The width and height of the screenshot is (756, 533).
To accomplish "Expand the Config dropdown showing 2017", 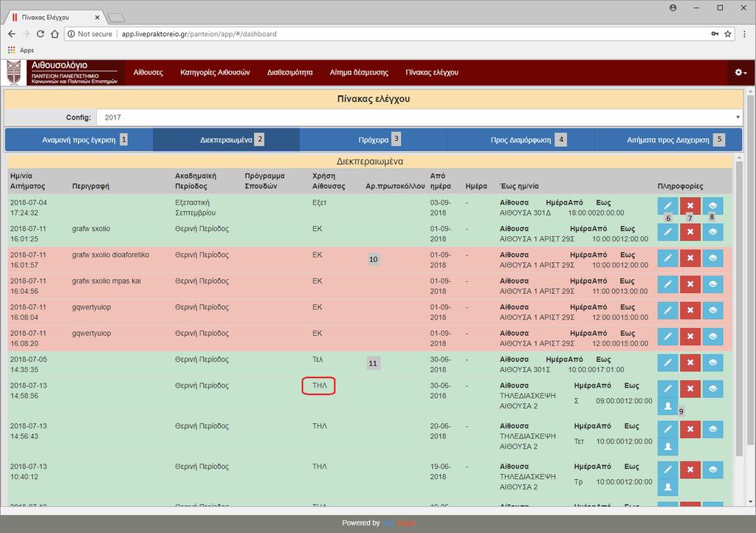I will pyautogui.click(x=419, y=117).
